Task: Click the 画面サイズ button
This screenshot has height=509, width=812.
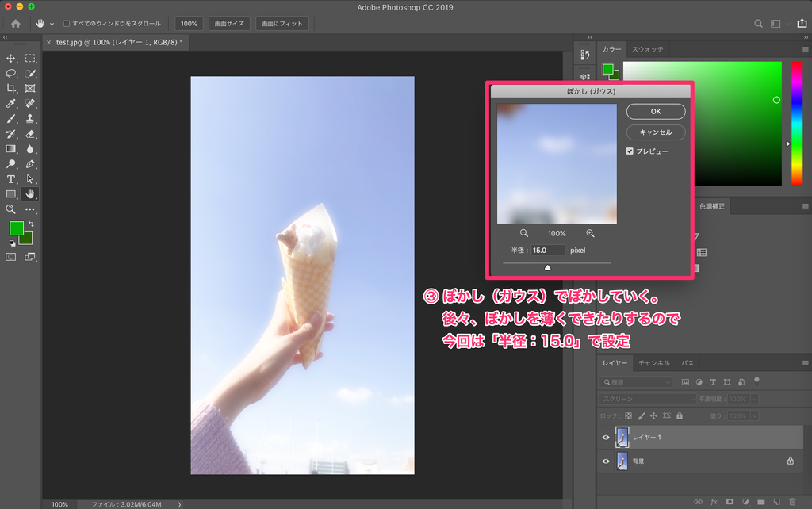Action: click(229, 23)
